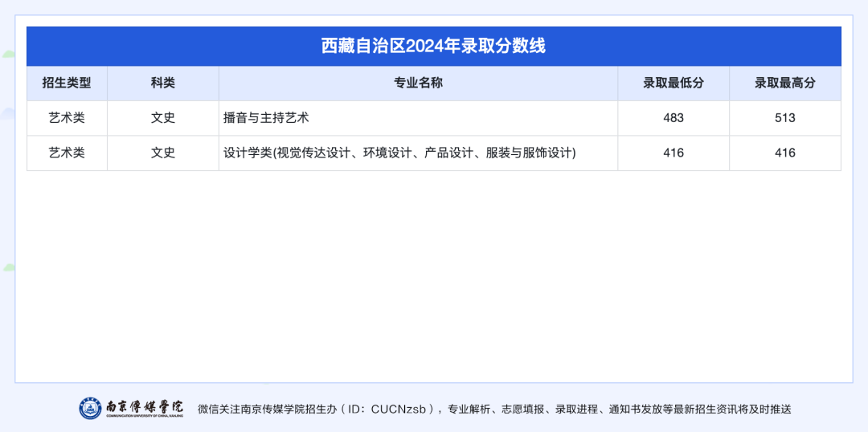Click the 录取最低分 value 416 in 设计学类 row

tap(674, 153)
